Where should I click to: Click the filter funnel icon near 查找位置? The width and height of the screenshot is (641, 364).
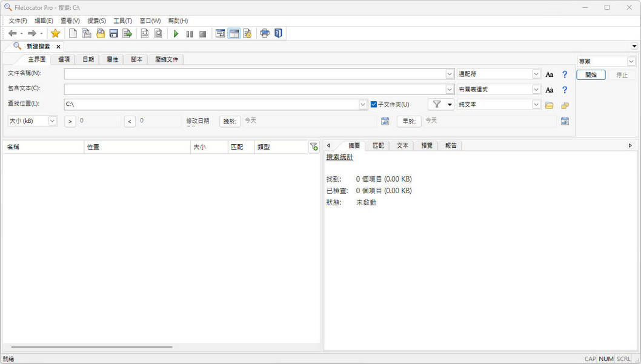(x=437, y=104)
